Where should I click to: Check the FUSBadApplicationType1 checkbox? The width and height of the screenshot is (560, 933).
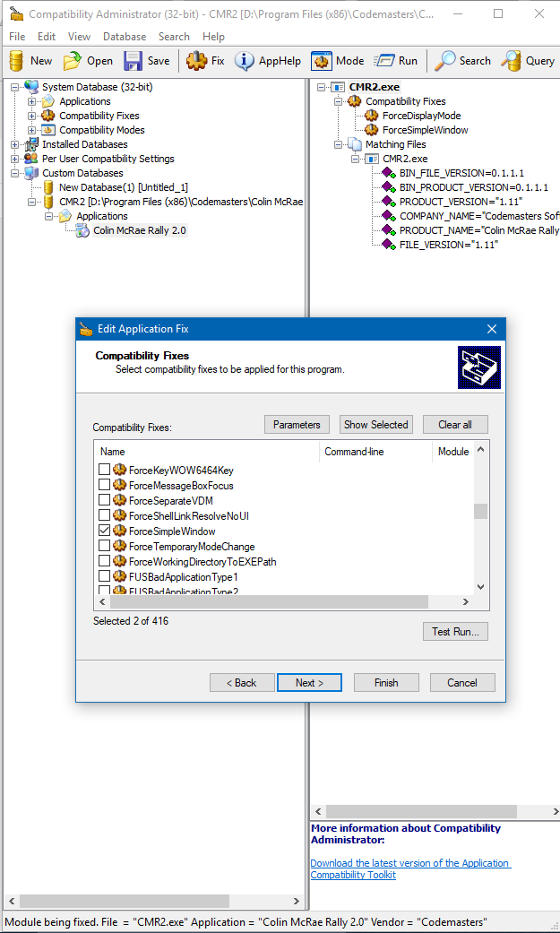104,576
